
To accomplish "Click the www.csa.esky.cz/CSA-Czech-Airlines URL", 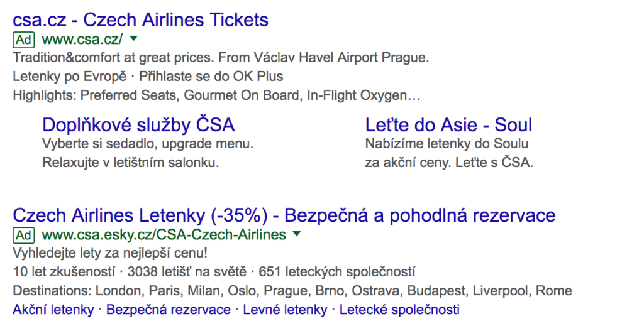I will [164, 235].
